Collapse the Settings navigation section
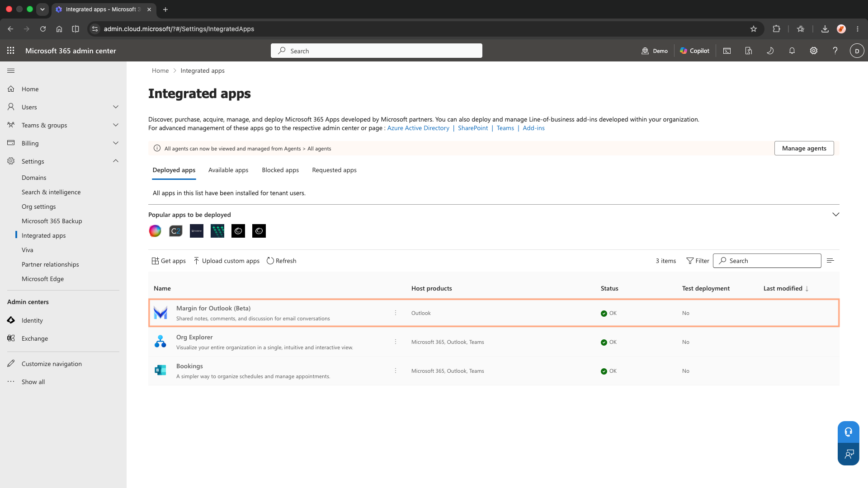The height and width of the screenshot is (488, 868). click(x=116, y=161)
